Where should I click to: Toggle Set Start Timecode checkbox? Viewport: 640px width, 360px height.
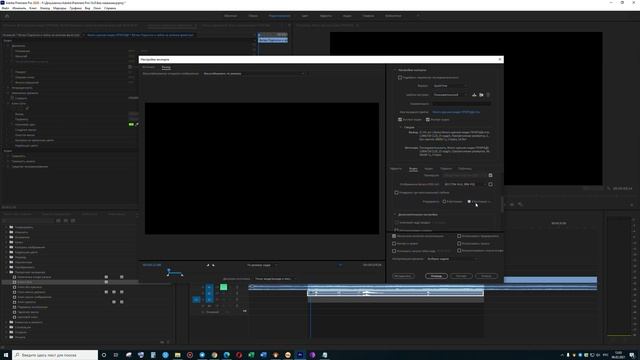[394, 251]
